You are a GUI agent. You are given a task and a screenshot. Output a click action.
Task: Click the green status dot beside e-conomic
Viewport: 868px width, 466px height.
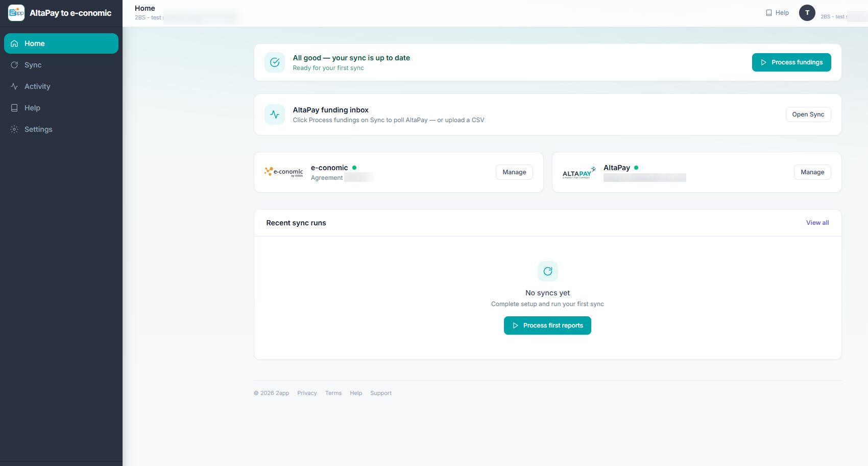354,168
